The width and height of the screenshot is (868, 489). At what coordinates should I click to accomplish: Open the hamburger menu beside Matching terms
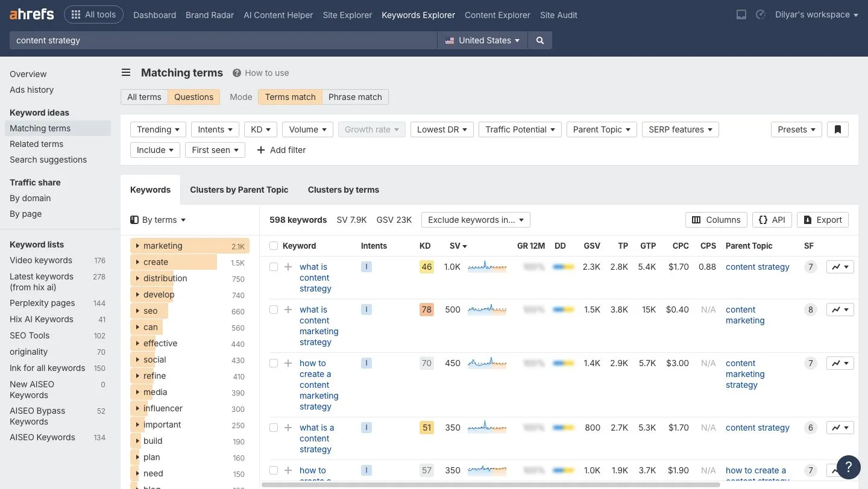coord(126,73)
